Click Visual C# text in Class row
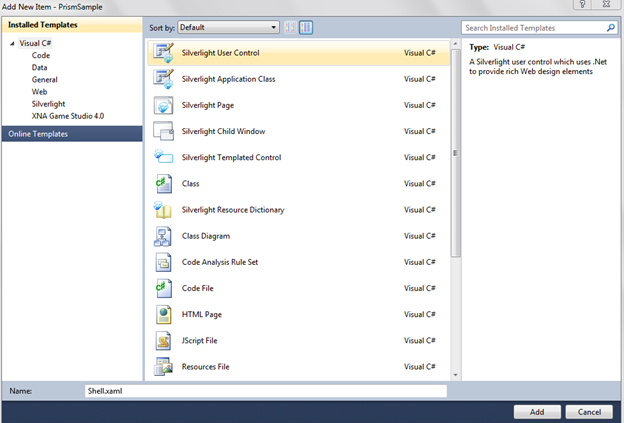Viewport: 624px width, 423px height. (419, 183)
